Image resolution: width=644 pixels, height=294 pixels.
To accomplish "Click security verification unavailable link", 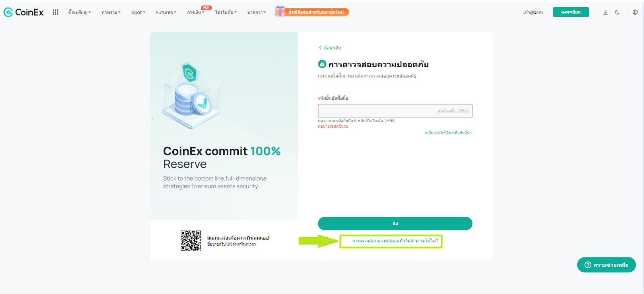I will coord(395,241).
